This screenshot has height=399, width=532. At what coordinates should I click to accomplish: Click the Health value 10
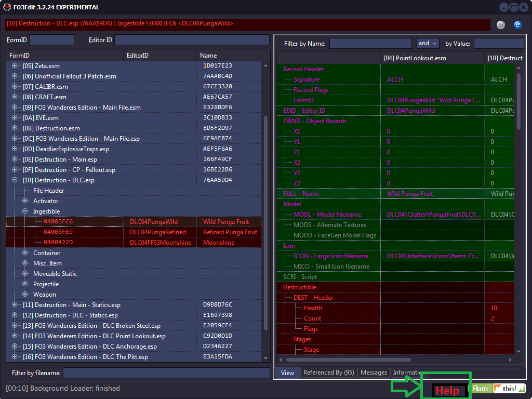pos(494,308)
